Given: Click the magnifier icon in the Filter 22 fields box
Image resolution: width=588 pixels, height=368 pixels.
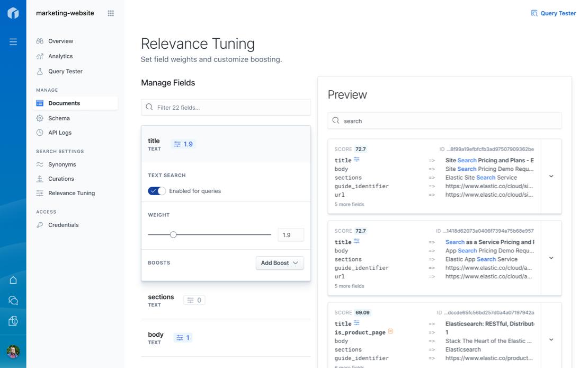Looking at the screenshot, I should [x=149, y=107].
